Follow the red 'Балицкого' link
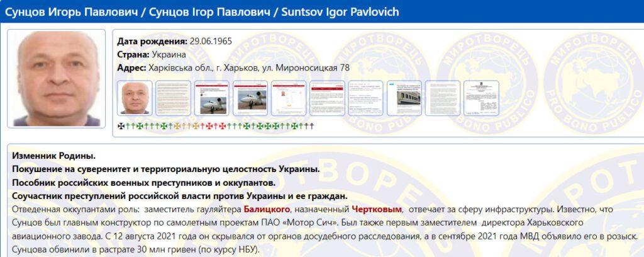644x257 pixels. 267,210
